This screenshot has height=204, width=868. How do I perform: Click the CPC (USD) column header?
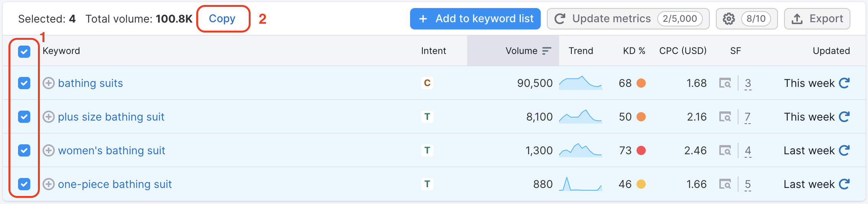point(683,51)
